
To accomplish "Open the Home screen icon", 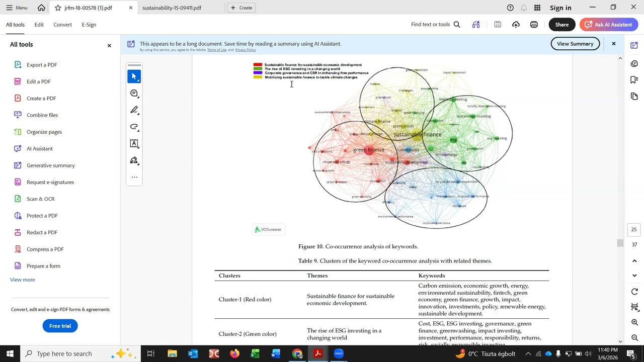I will [41, 8].
